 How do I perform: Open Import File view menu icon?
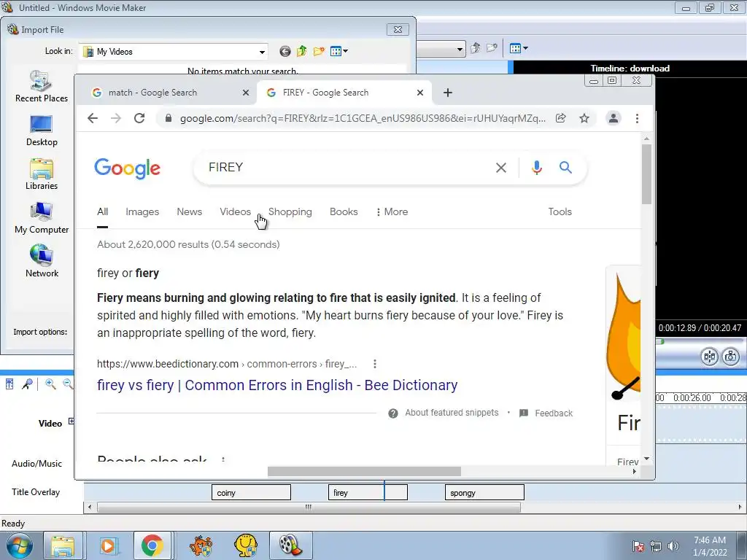[338, 51]
